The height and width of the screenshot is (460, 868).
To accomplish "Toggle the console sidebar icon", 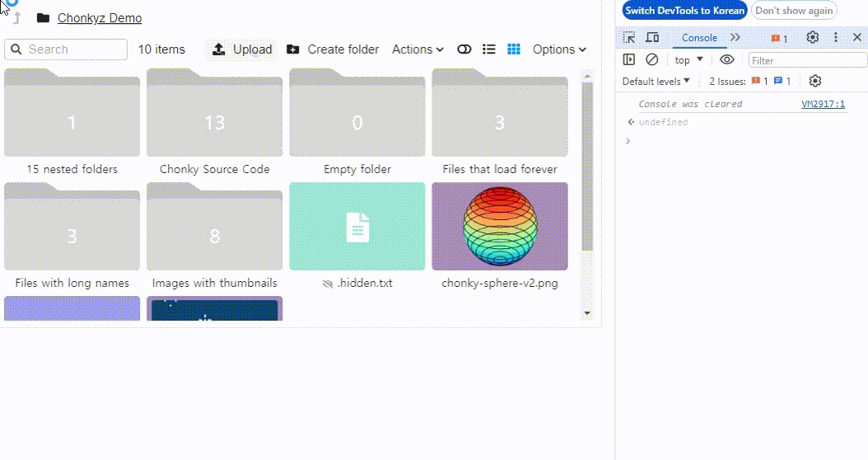I will pos(629,59).
